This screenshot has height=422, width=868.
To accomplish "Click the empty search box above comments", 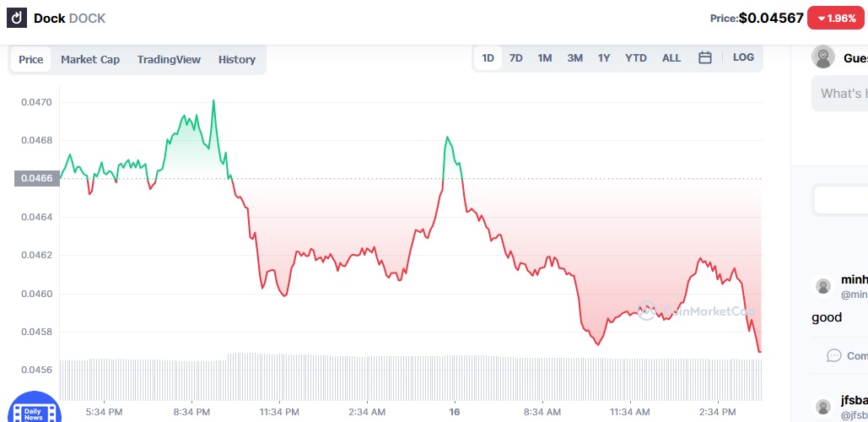I will 840,199.
